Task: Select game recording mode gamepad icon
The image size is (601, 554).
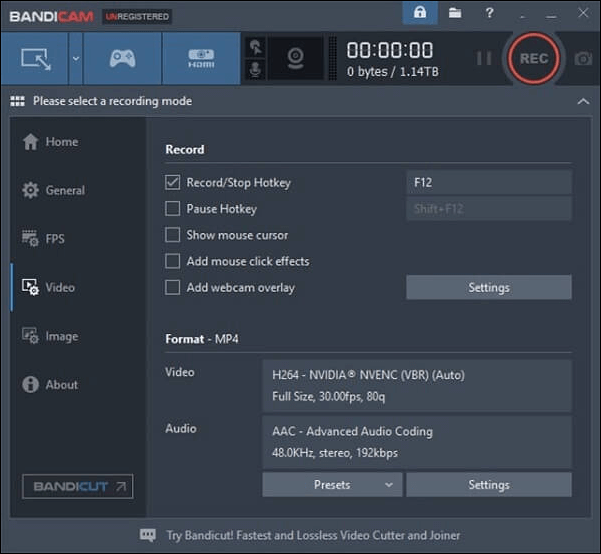Action: [x=121, y=58]
